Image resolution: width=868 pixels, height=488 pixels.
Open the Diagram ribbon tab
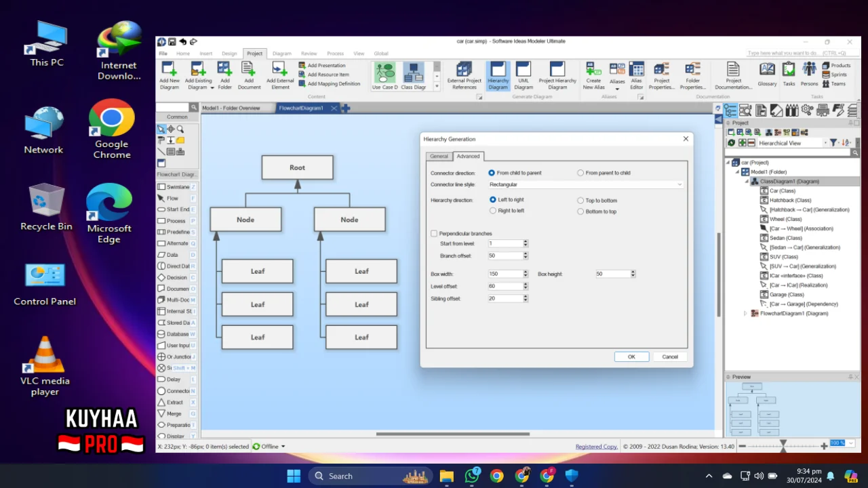(x=282, y=54)
